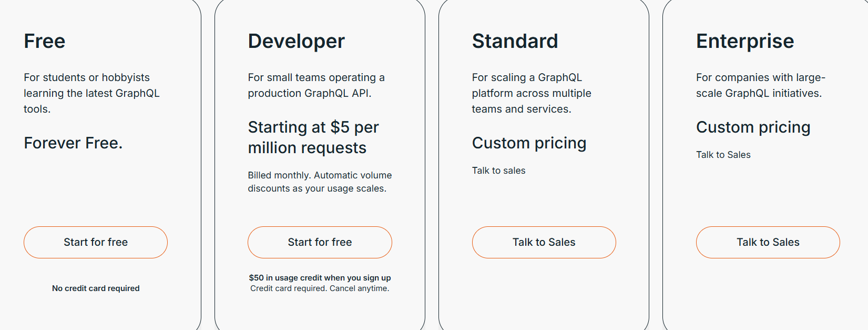Click the 'No credit card required' note
Screen dimensions: 868x330
click(x=95, y=288)
